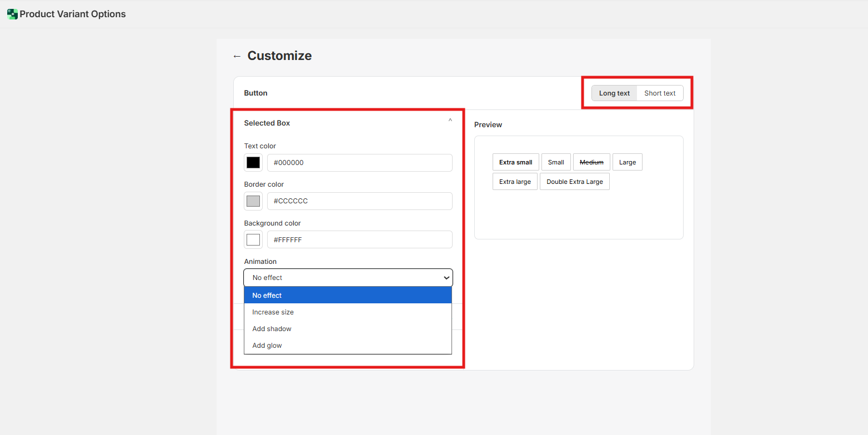
Task: Switch to Long text mode
Action: 614,93
